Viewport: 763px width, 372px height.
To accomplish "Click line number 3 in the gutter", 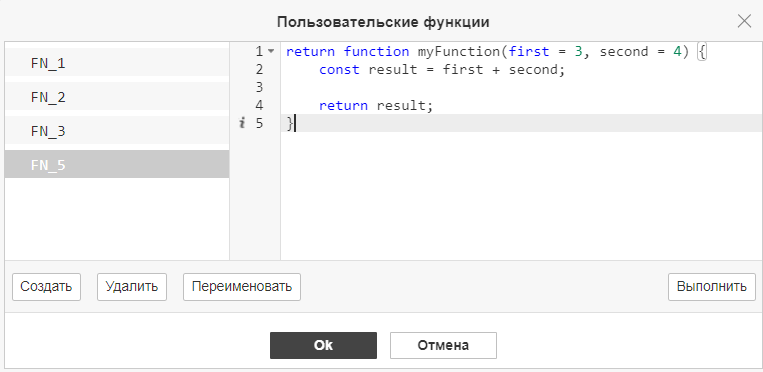I will point(259,88).
